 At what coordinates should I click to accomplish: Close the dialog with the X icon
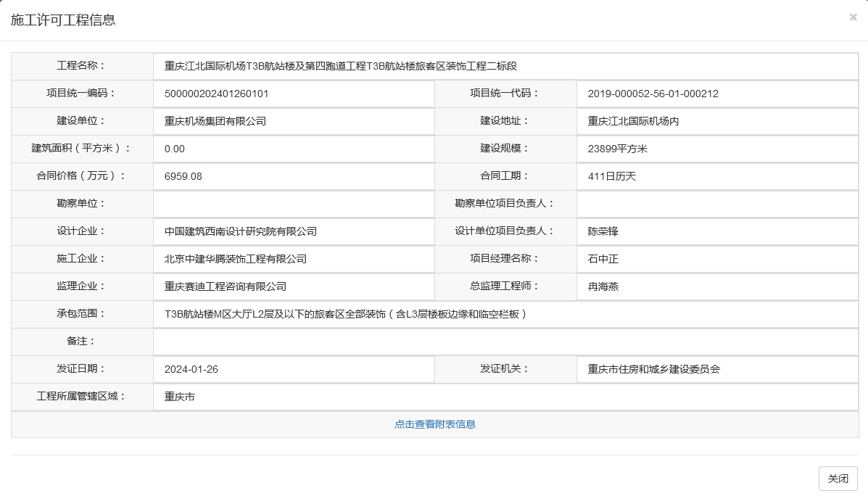coord(853,17)
